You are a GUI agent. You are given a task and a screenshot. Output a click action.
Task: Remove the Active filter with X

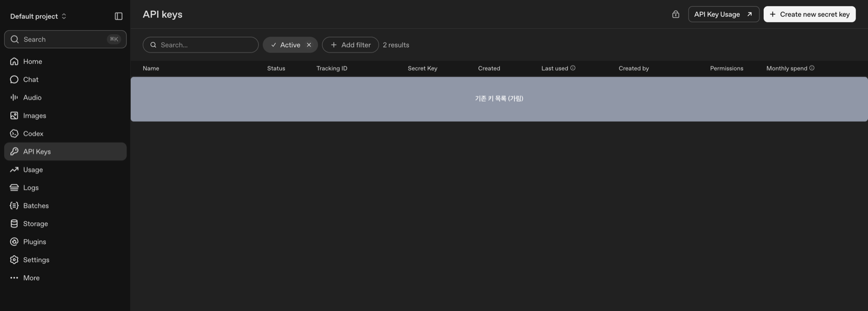click(309, 44)
